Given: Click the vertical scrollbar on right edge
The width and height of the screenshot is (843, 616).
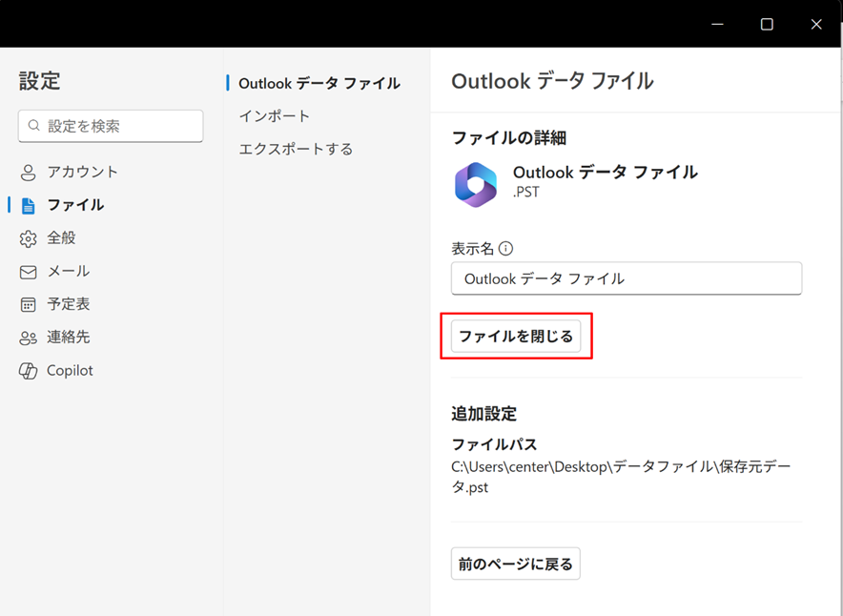Looking at the screenshot, I should [838, 286].
